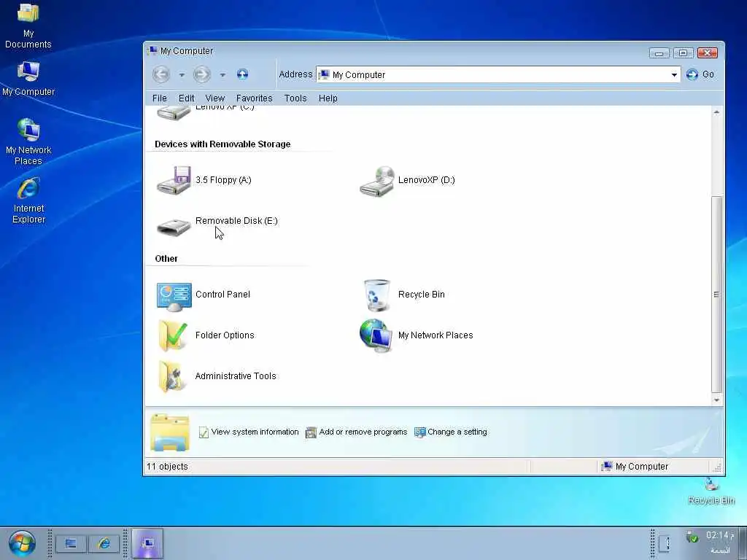The height and width of the screenshot is (560, 747).
Task: Open the Forward button history dropdown arrow
Action: 222,75
